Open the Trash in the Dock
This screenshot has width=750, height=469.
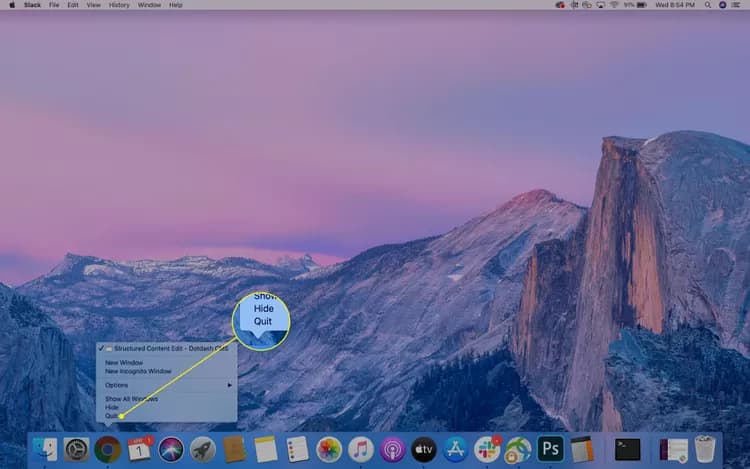pos(705,449)
